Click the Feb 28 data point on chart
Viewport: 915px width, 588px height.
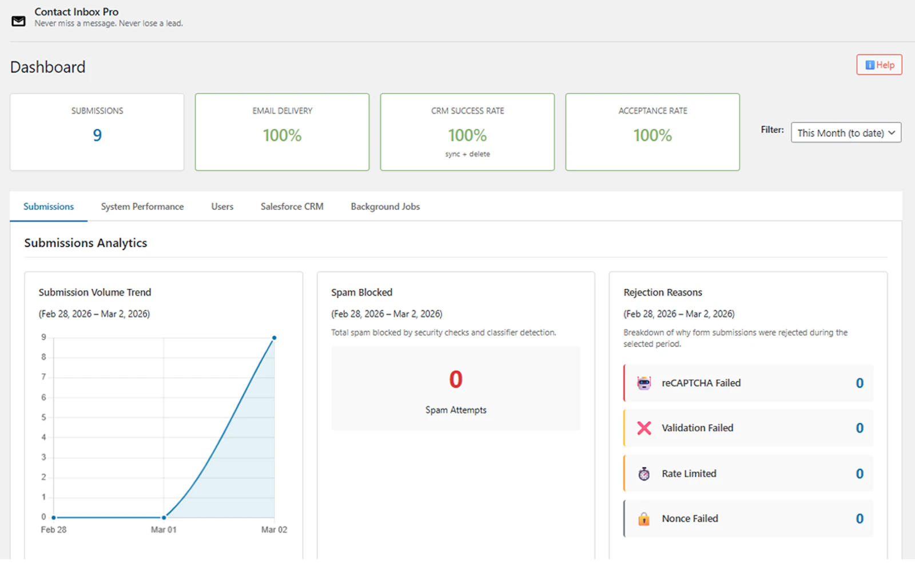tap(54, 518)
